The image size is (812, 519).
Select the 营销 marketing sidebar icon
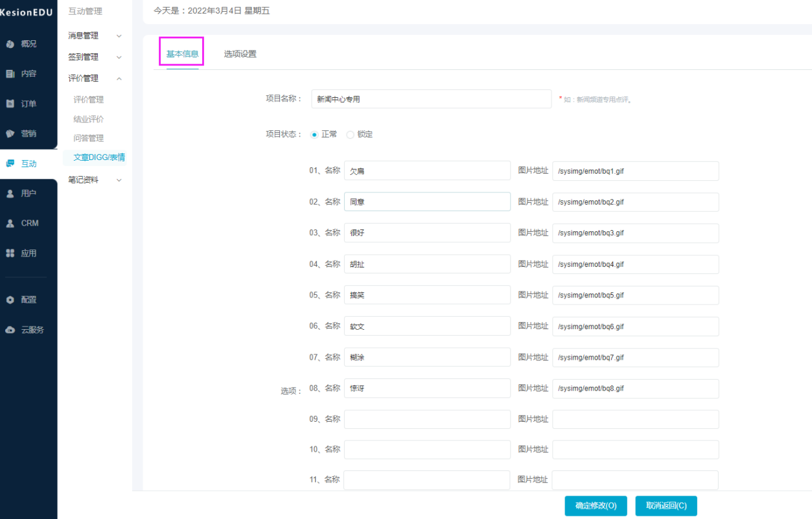tap(10, 133)
